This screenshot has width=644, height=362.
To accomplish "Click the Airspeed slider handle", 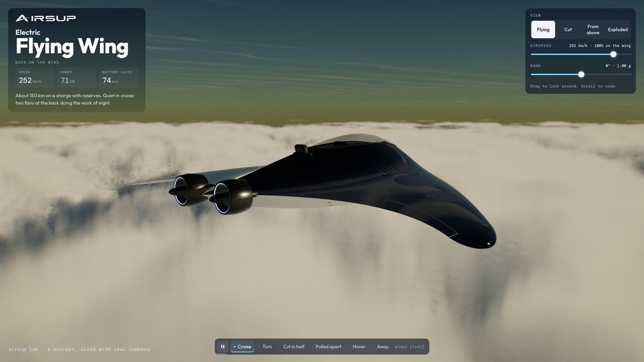I will click(x=613, y=54).
